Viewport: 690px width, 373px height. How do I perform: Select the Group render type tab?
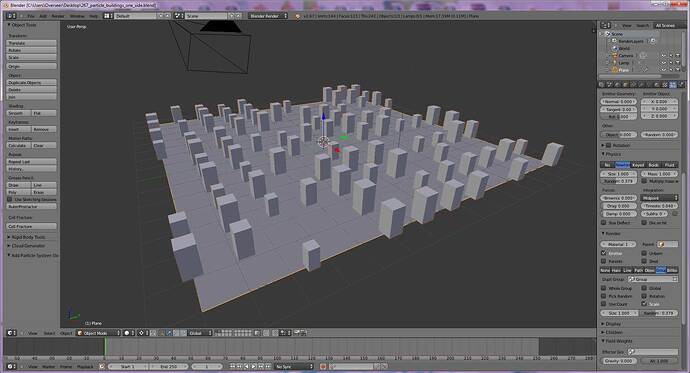(x=661, y=270)
